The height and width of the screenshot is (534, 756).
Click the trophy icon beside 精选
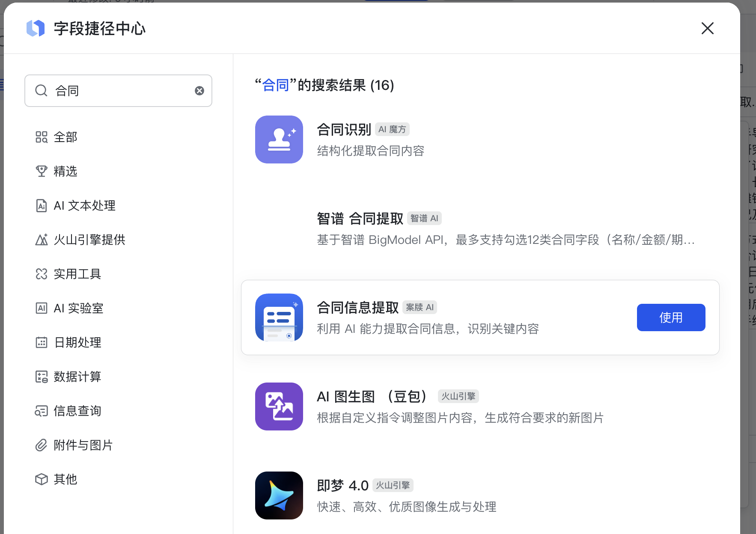pyautogui.click(x=41, y=171)
